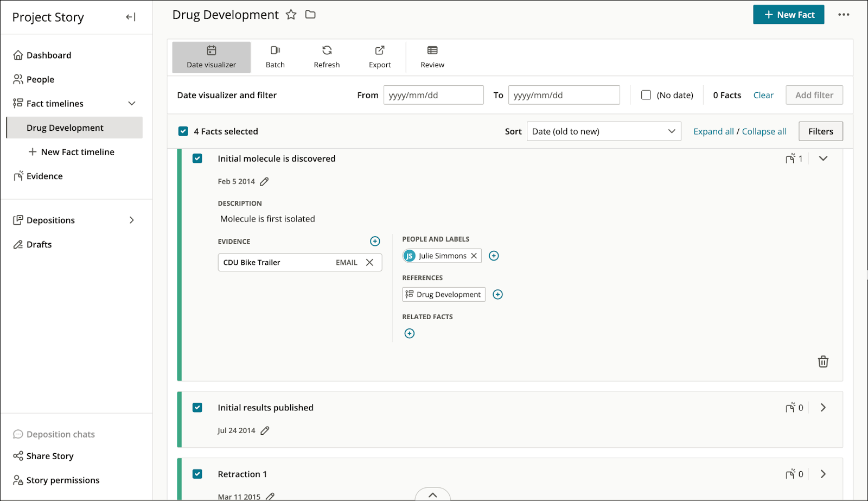Delete the fact using the trash icon

(x=823, y=361)
